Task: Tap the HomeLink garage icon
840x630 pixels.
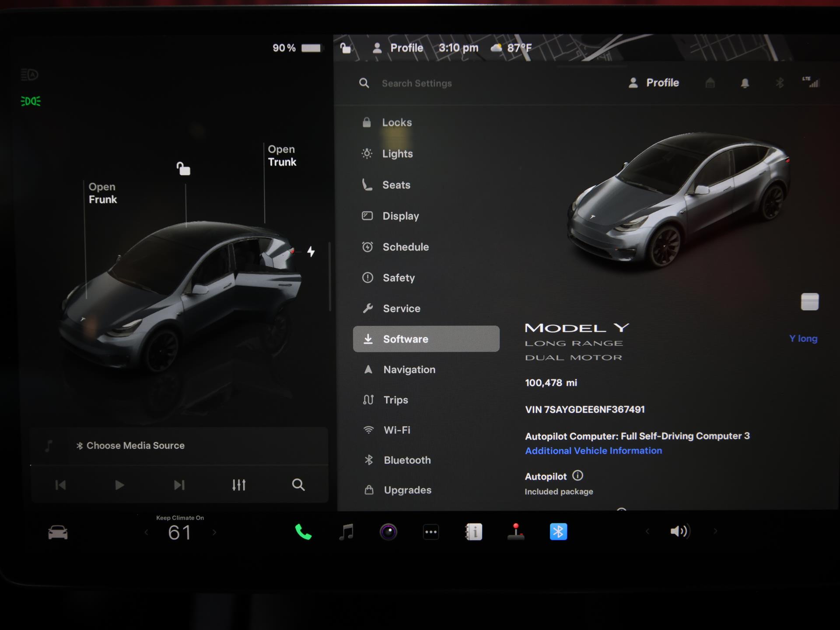Action: (710, 83)
